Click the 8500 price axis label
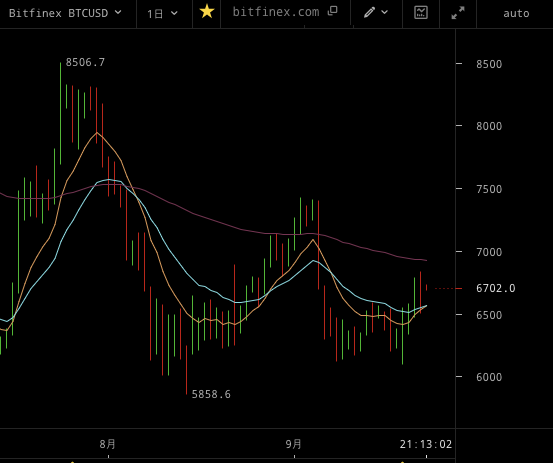553x463 pixels. point(489,64)
